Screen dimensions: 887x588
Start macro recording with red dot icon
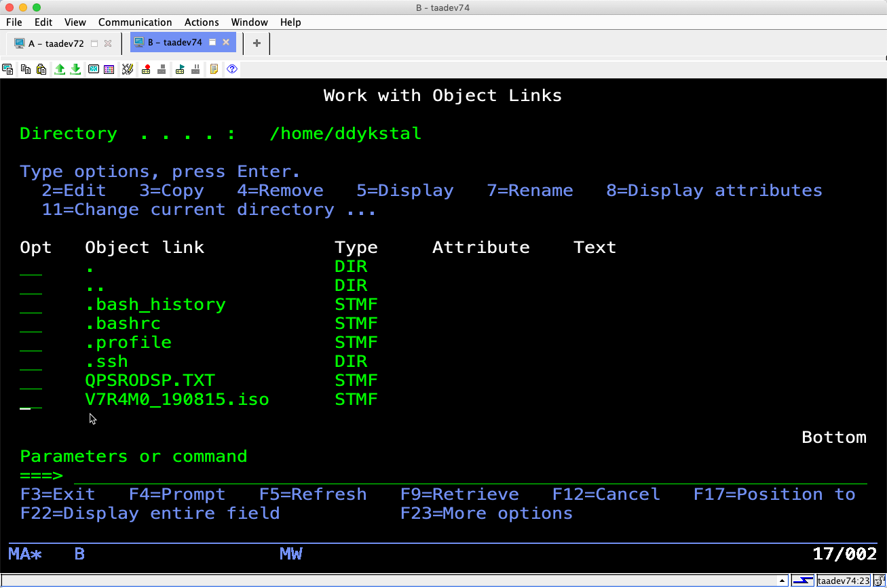click(x=146, y=69)
